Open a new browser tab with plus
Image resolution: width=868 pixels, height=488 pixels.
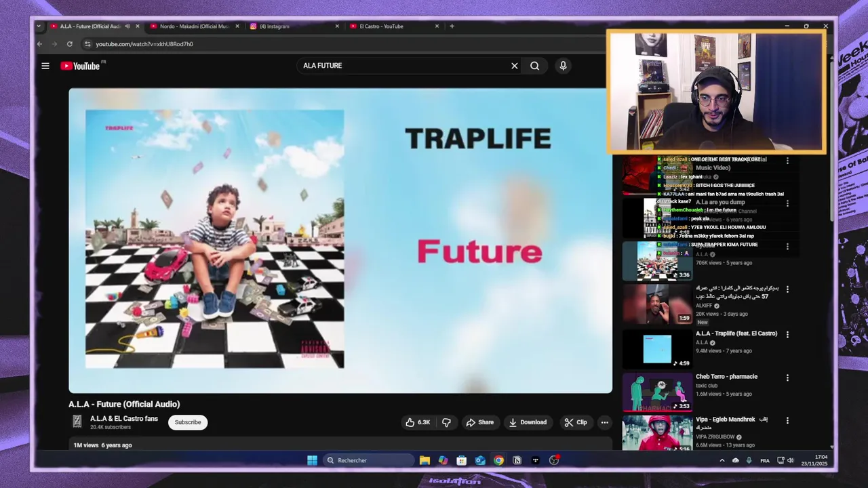[x=452, y=26]
